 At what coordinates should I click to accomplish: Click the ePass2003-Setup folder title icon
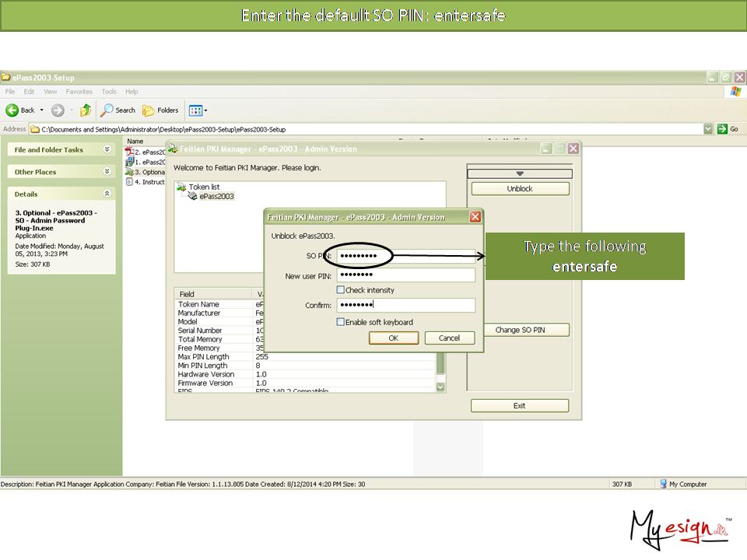5,77
